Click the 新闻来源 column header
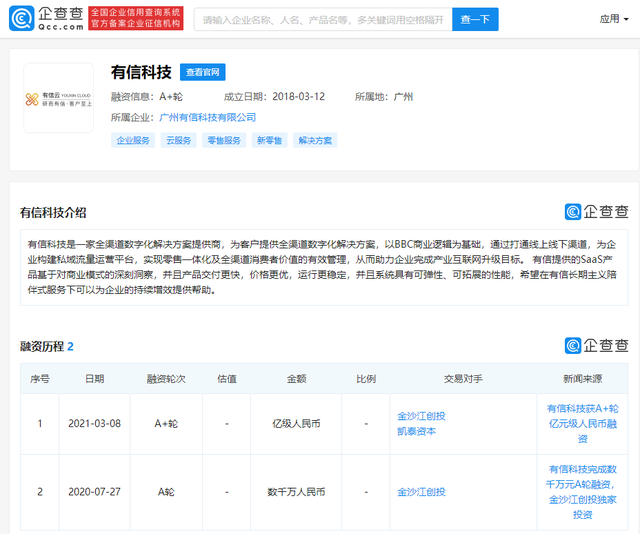The height and width of the screenshot is (534, 640). coord(582,379)
